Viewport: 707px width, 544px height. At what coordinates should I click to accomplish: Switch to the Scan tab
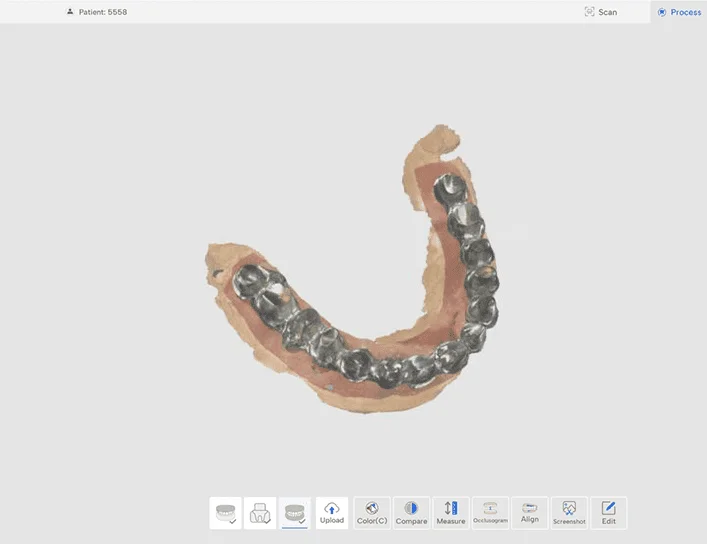601,12
